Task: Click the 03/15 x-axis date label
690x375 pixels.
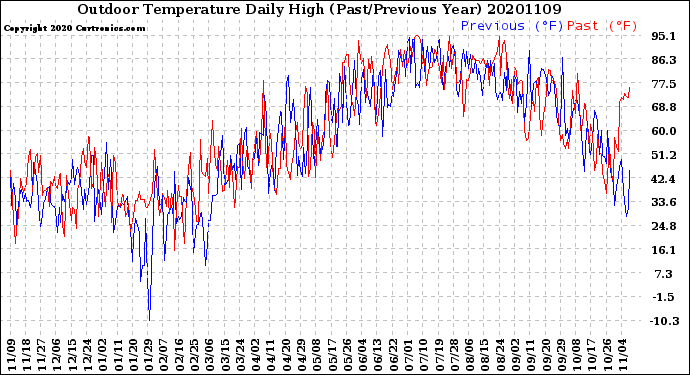Action: [224, 355]
